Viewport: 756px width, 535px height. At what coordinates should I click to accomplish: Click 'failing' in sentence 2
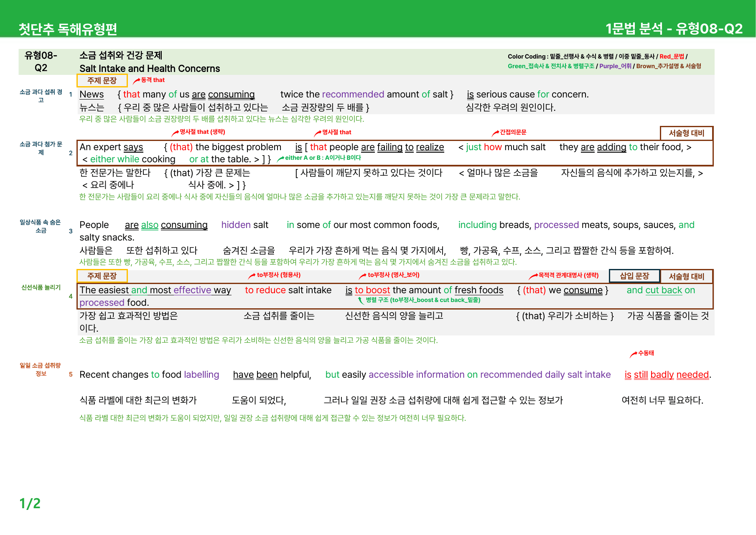click(389, 147)
